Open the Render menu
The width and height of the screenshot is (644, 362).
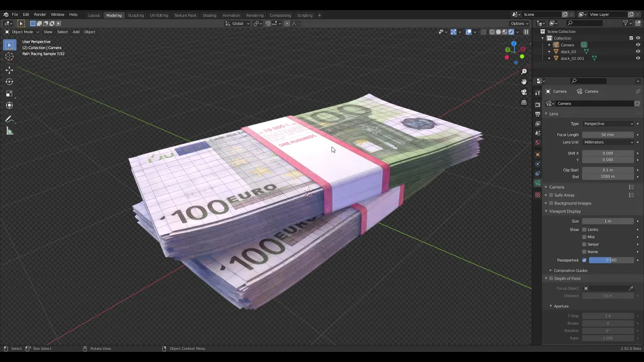pyautogui.click(x=40, y=15)
